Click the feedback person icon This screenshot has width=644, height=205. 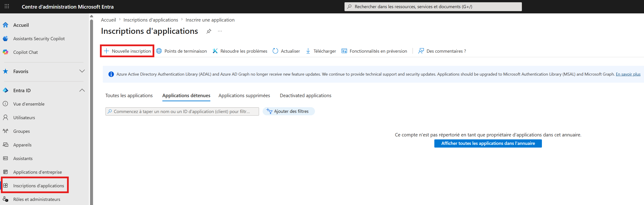421,51
